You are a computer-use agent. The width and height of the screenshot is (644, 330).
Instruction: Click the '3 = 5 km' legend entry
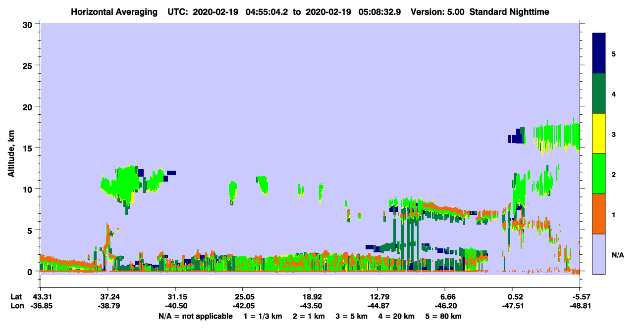(x=352, y=316)
